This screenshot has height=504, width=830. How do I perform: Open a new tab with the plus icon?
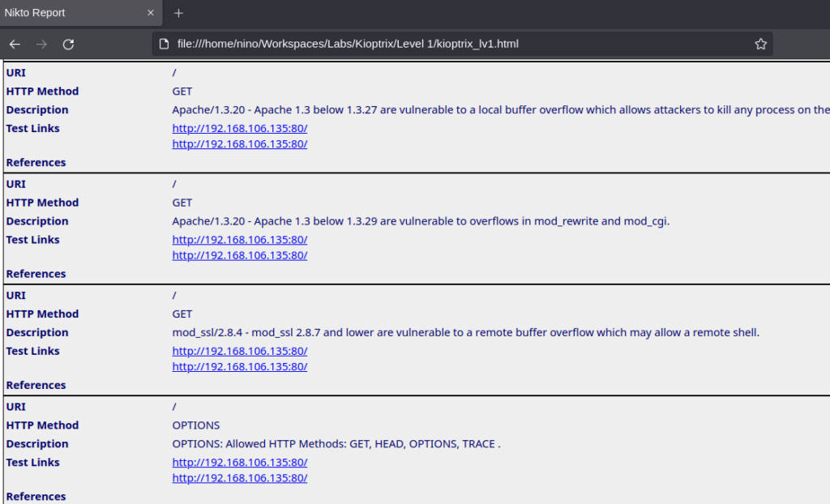(178, 13)
